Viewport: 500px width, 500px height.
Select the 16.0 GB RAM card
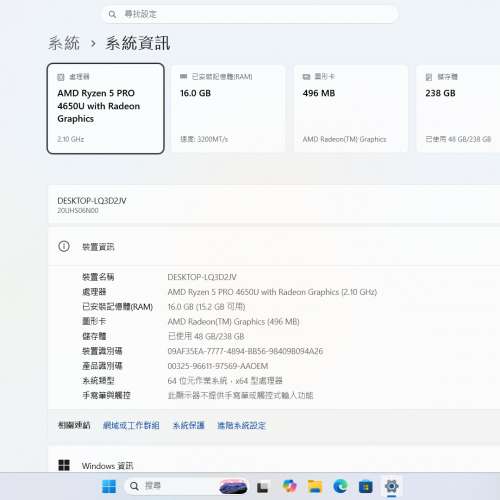229,109
